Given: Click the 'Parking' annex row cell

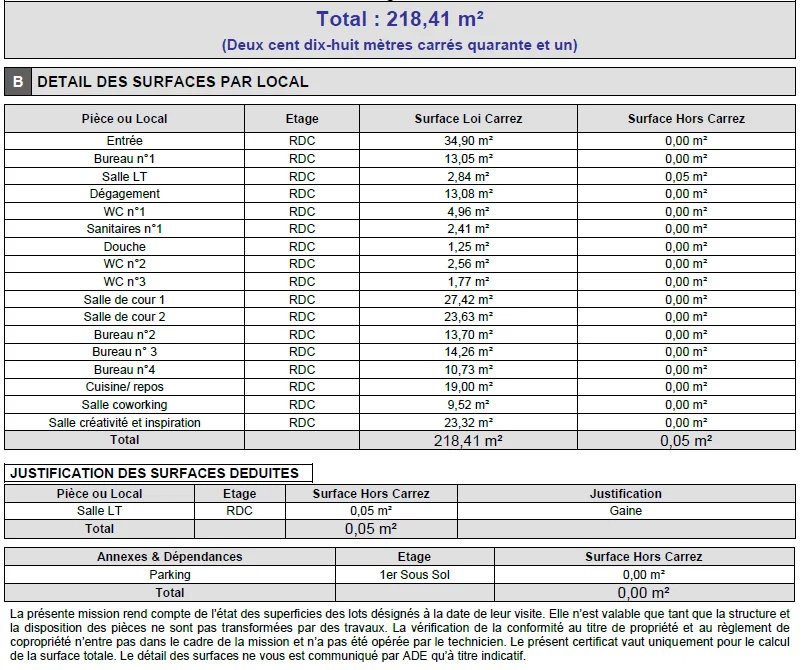Looking at the screenshot, I should [x=170, y=575].
